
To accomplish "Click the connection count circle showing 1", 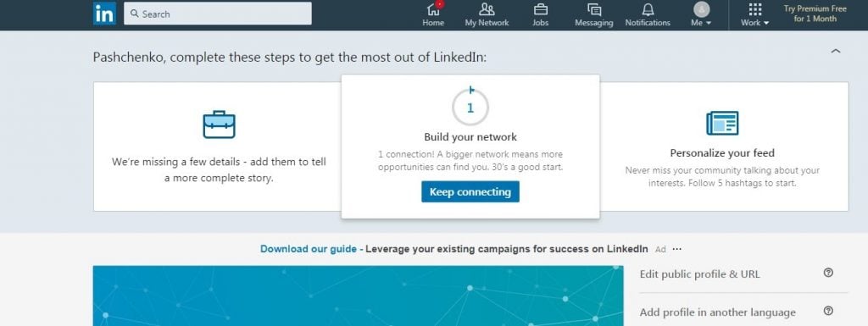I will [470, 108].
